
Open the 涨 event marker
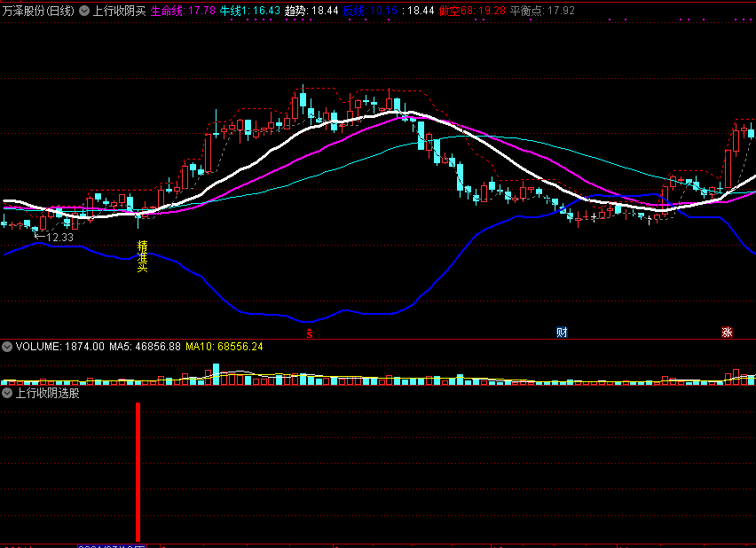[727, 332]
